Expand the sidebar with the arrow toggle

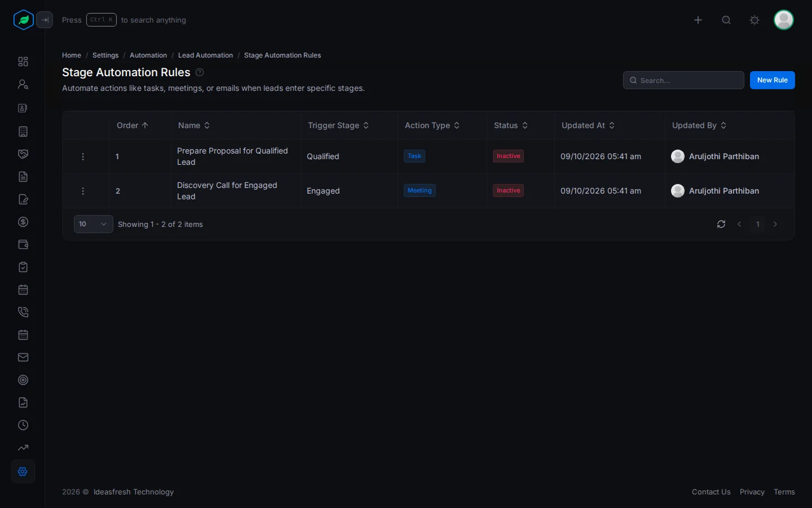click(45, 20)
